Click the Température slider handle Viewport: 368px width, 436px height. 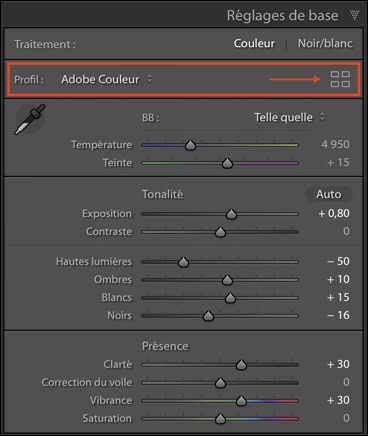point(190,145)
